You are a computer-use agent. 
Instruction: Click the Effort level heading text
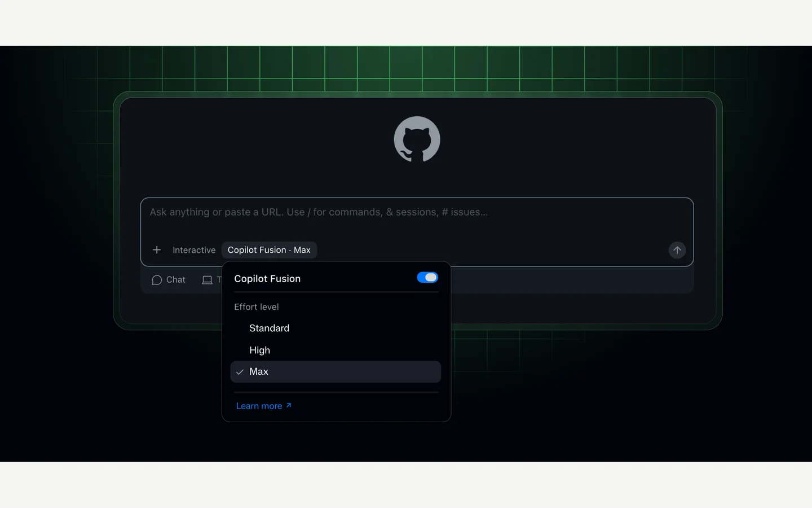coord(257,306)
